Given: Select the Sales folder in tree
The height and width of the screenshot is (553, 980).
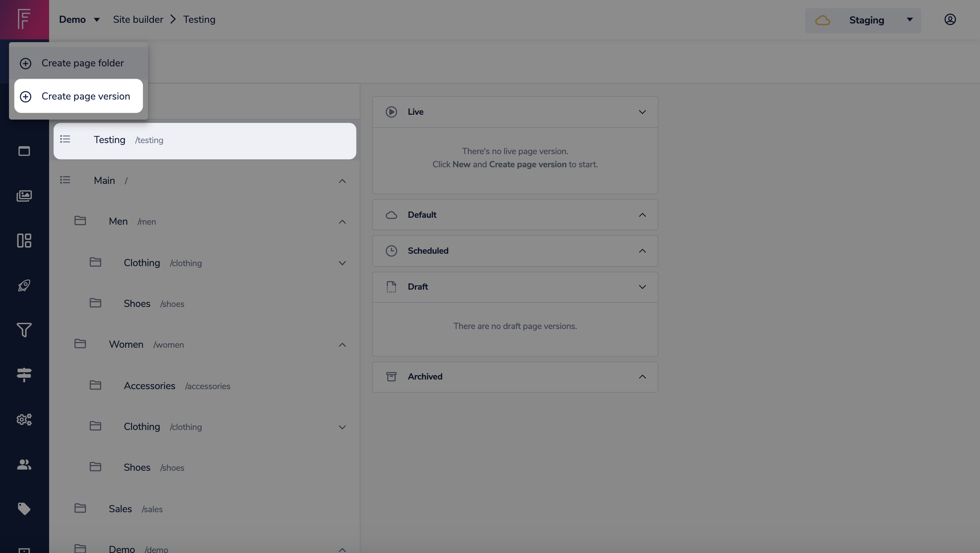Looking at the screenshot, I should pyautogui.click(x=120, y=509).
